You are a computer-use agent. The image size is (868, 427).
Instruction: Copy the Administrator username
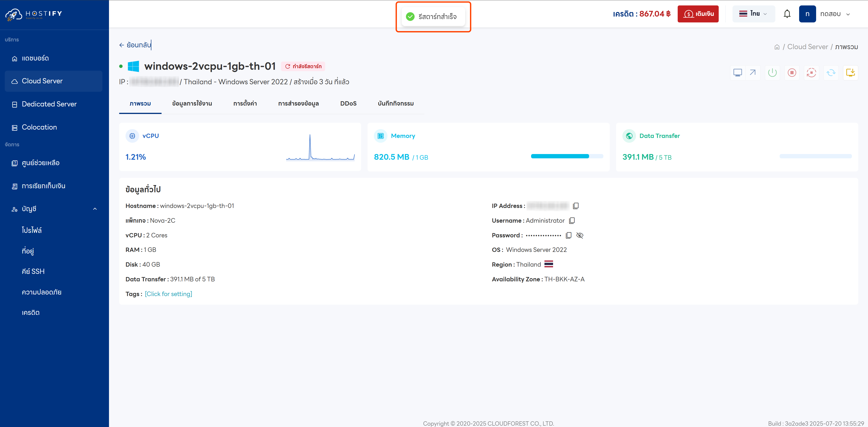pos(572,220)
